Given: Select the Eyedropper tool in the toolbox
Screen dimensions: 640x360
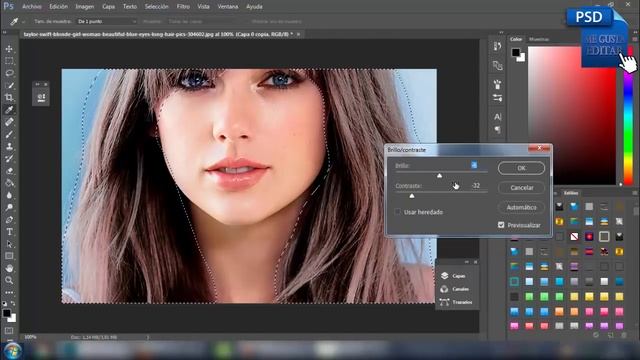Looking at the screenshot, I should click(9, 109).
